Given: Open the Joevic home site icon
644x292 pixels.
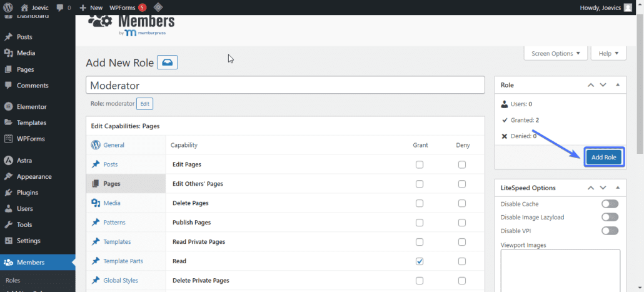Looking at the screenshot, I should click(25, 8).
